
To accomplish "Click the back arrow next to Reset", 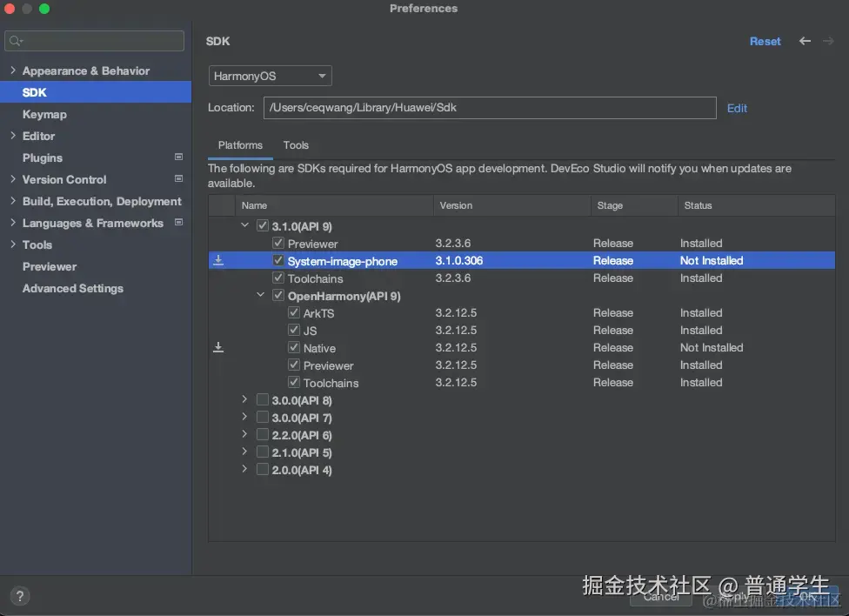I will (805, 41).
